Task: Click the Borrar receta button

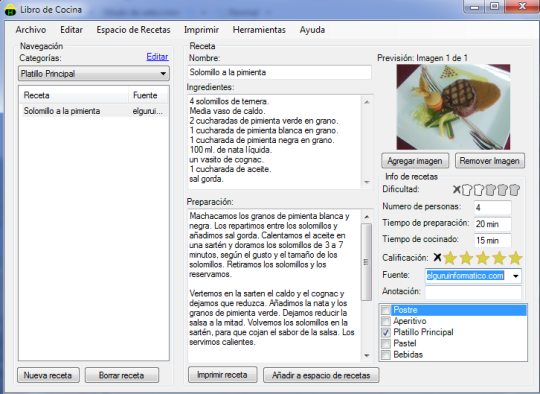Action: pos(122,375)
